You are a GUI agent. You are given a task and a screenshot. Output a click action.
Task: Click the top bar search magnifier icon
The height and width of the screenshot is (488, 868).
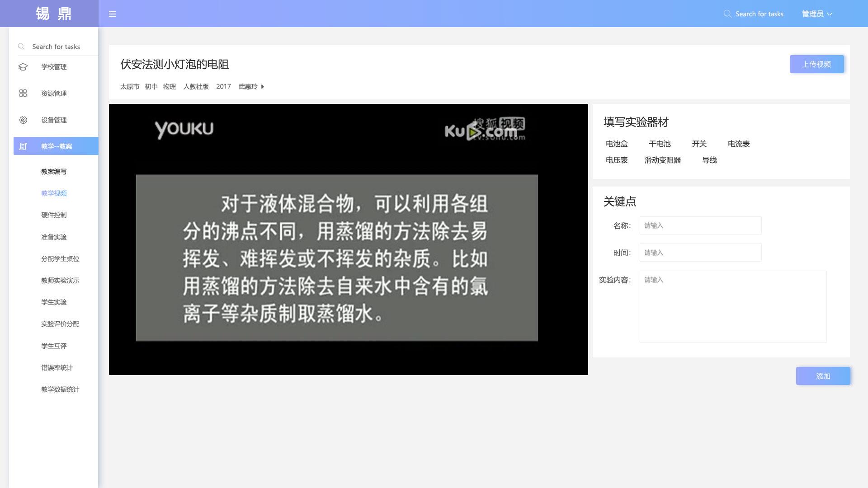point(727,14)
